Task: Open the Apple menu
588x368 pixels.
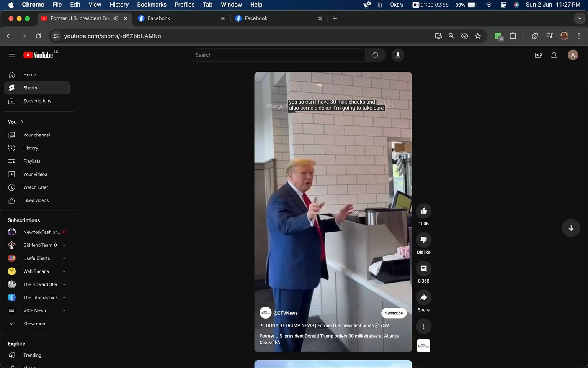Action: tap(11, 5)
